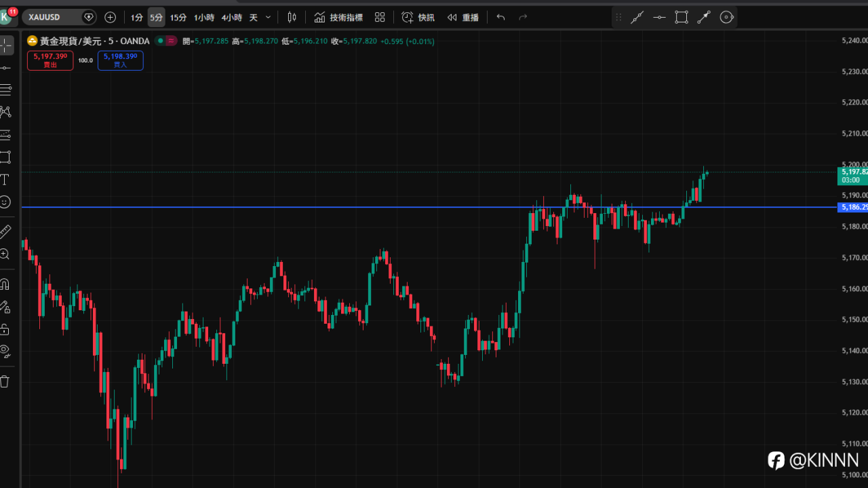Viewport: 868px width, 488px height.
Task: Open the chart layout grid selector
Action: (x=380, y=18)
